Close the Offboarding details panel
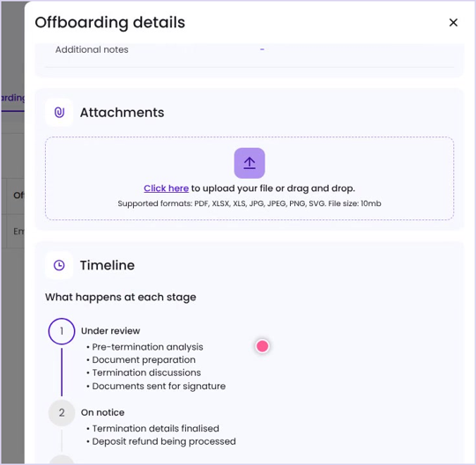 pyautogui.click(x=453, y=22)
